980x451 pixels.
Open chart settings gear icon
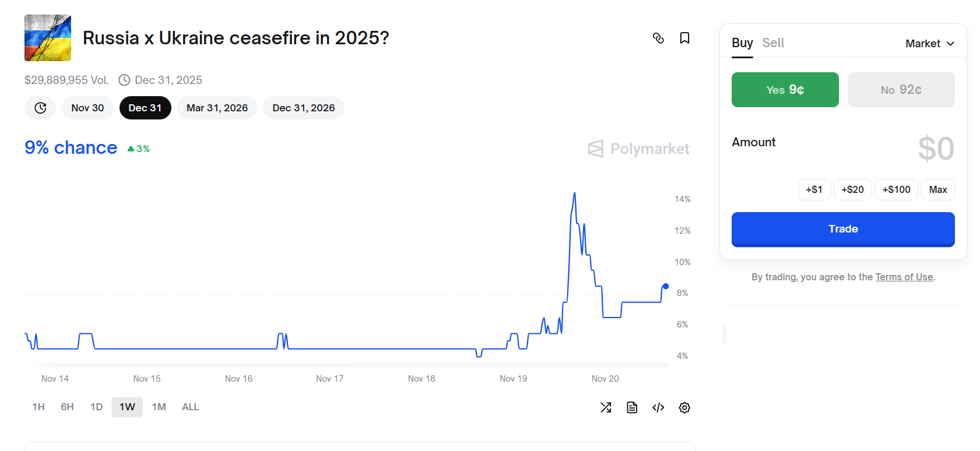click(684, 407)
